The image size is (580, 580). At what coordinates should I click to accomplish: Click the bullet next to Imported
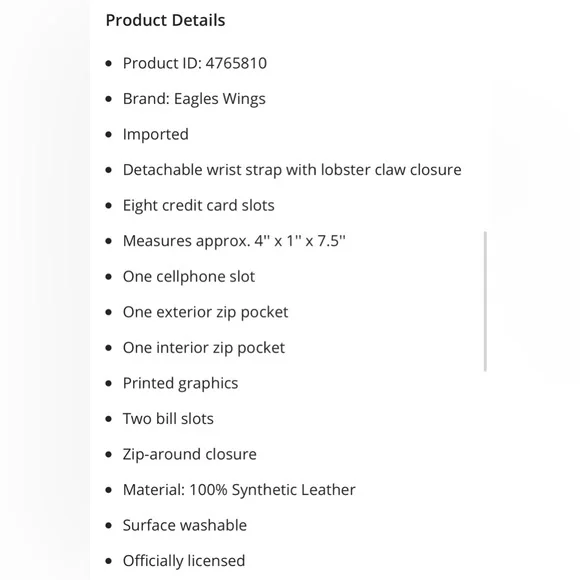108,135
